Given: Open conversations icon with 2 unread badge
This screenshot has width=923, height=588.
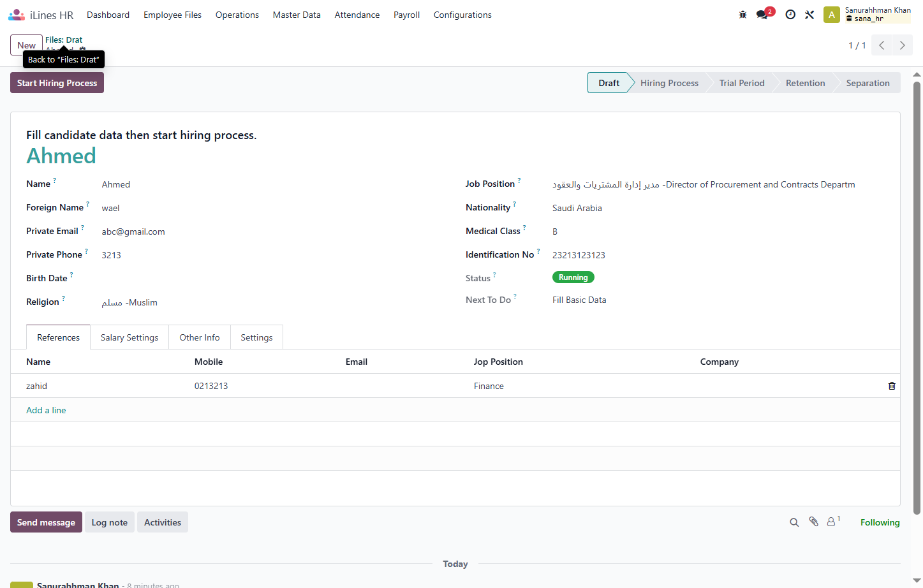Looking at the screenshot, I should point(764,14).
